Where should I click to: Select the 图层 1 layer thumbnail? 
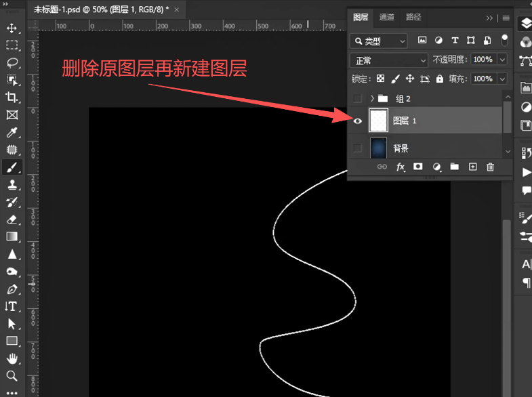pos(378,120)
